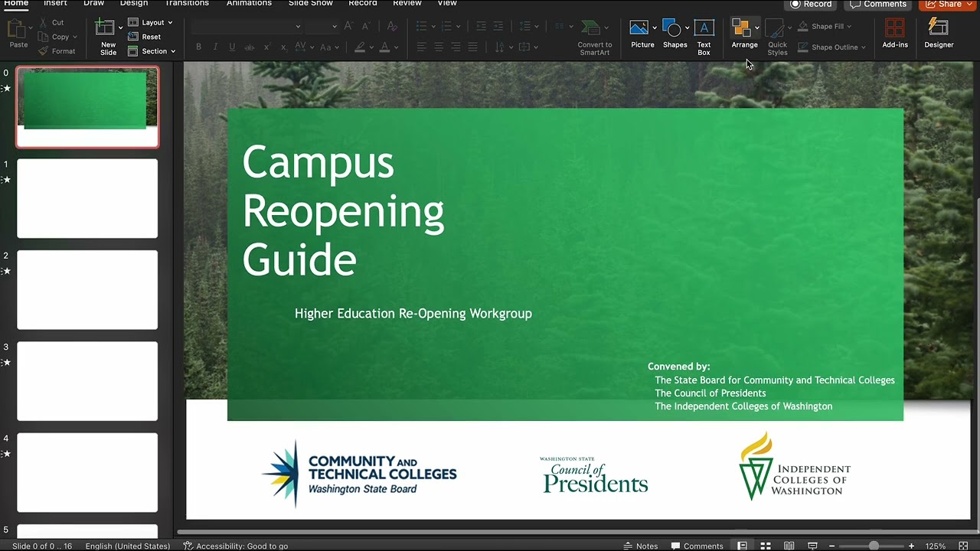Select slide 0 thumbnail
980x551 pixels.
(87, 107)
